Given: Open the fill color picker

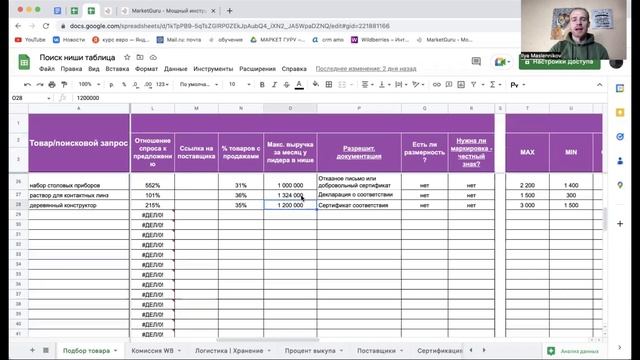Looking at the screenshot, I should (316, 84).
